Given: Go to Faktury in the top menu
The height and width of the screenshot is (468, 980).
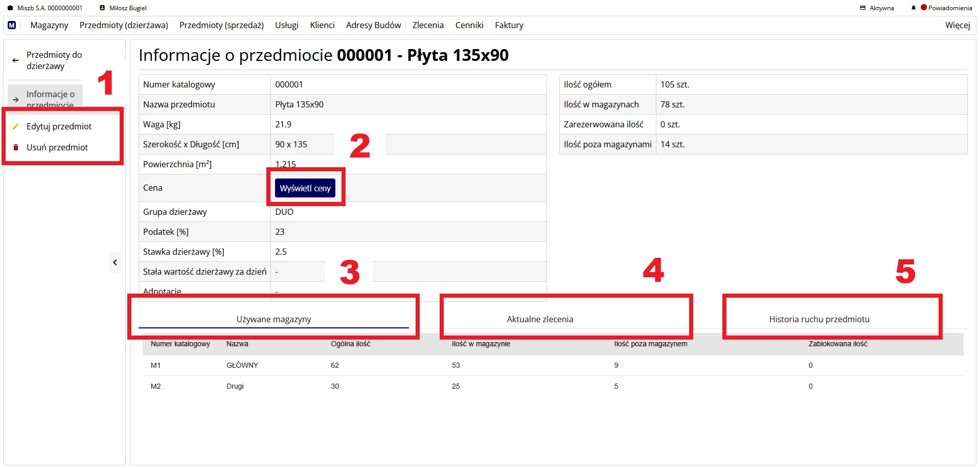Looking at the screenshot, I should click(509, 25).
